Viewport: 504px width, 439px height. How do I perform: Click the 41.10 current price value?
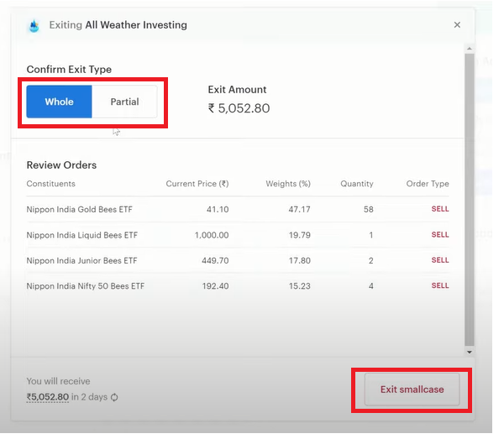click(218, 209)
